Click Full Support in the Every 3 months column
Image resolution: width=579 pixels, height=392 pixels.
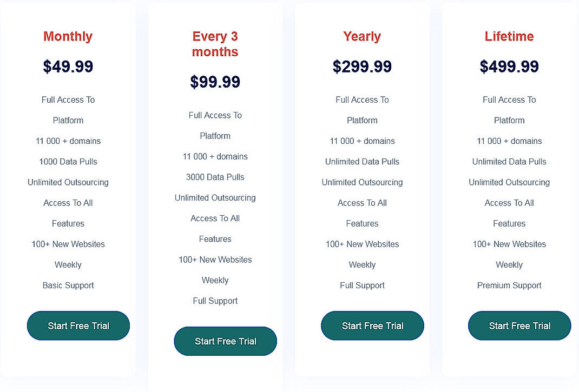215,301
